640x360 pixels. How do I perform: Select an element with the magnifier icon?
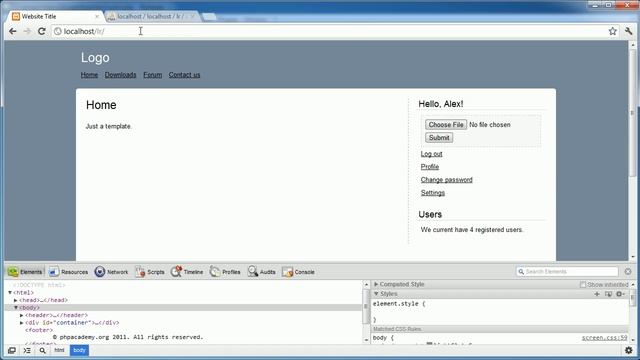(x=42, y=351)
